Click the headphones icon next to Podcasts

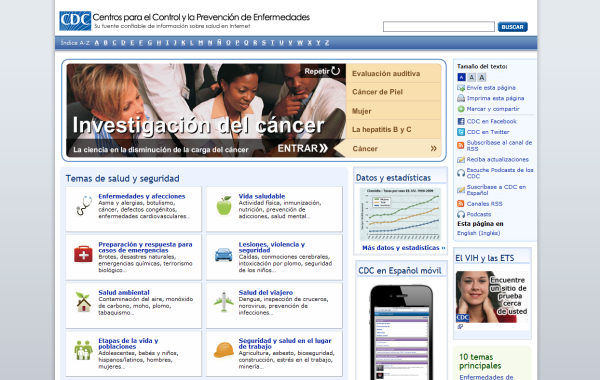[461, 214]
